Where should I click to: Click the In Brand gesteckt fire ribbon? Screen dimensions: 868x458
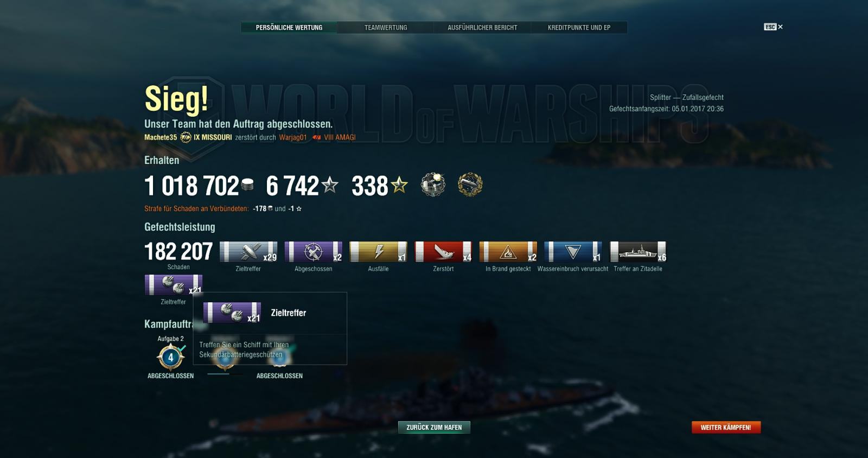tap(508, 252)
